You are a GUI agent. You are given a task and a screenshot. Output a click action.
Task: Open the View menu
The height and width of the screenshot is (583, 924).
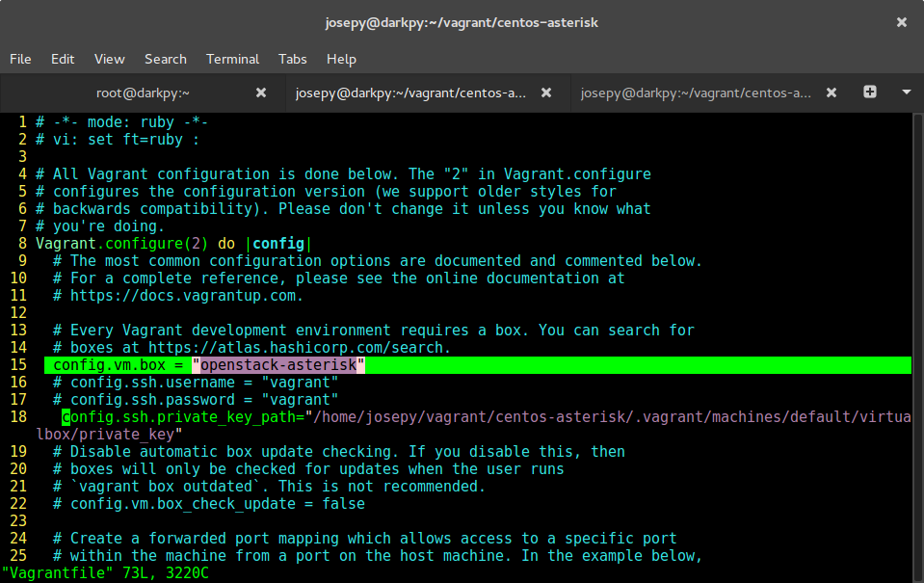coord(110,59)
